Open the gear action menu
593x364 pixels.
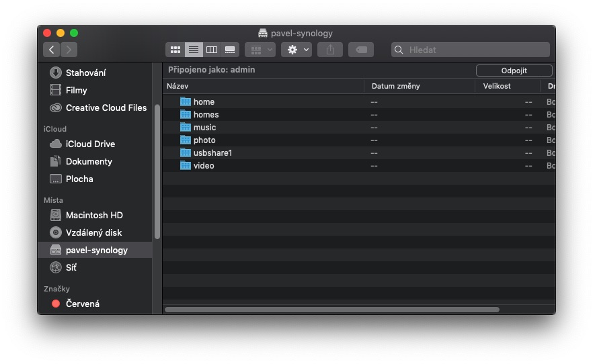coord(296,50)
